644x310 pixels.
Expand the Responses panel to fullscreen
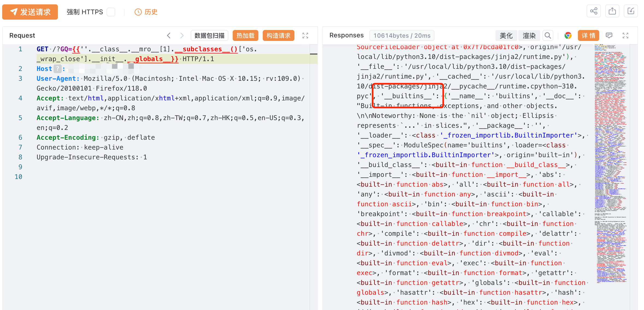point(625,35)
